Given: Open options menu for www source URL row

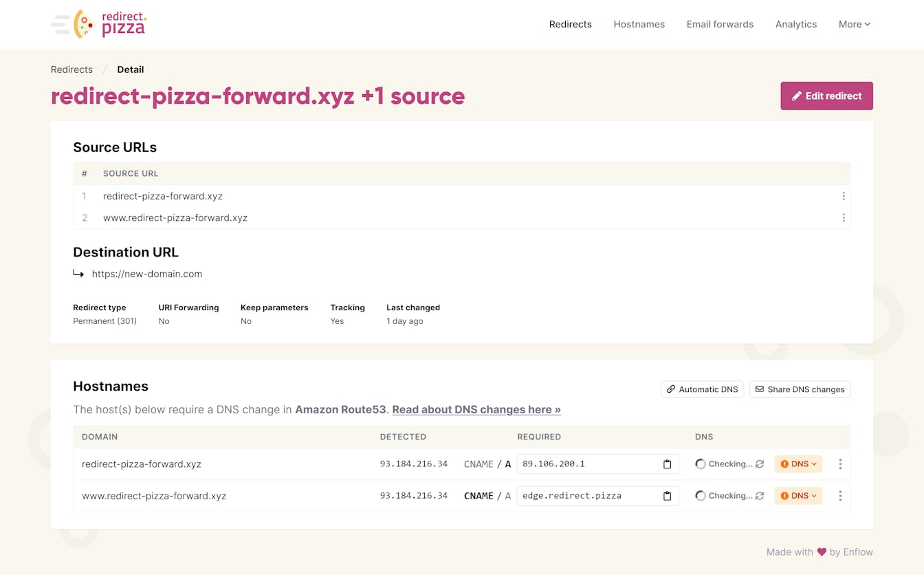Looking at the screenshot, I should pyautogui.click(x=843, y=218).
